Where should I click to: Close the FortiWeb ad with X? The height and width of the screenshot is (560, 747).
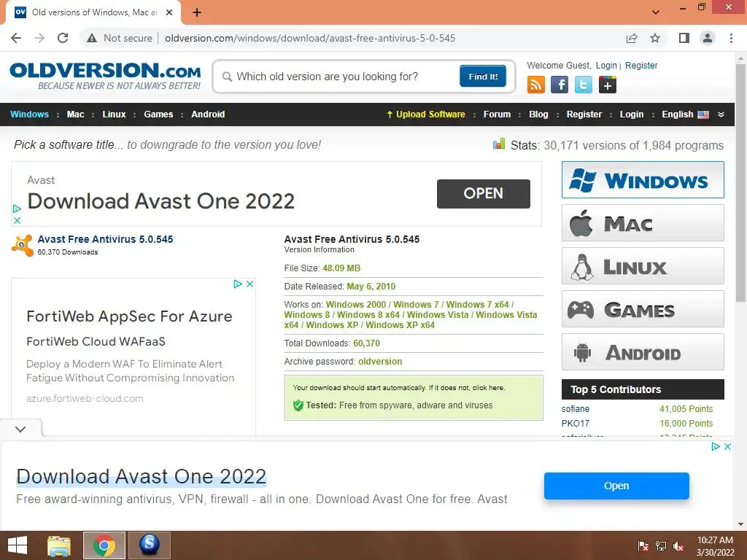click(x=249, y=284)
